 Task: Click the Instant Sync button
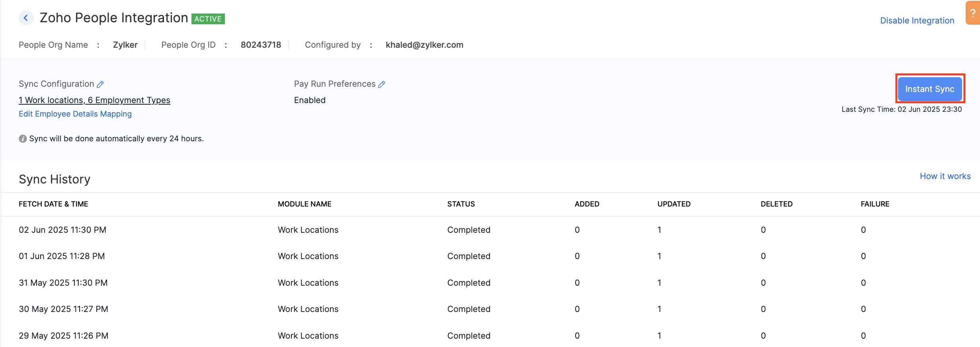click(929, 89)
